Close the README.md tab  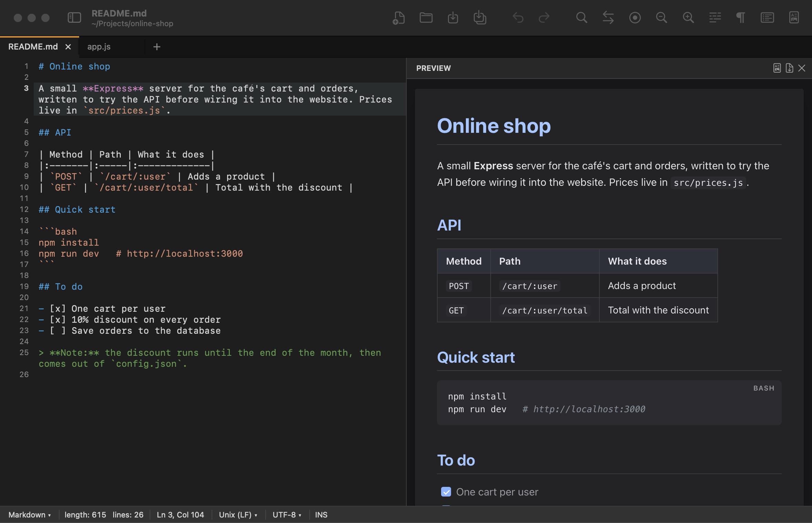68,47
